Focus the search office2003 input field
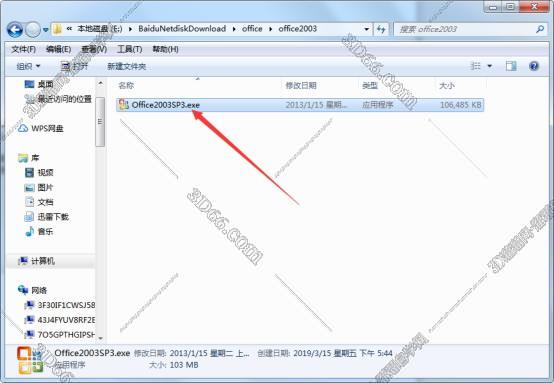The width and height of the screenshot is (554, 383). click(x=465, y=29)
